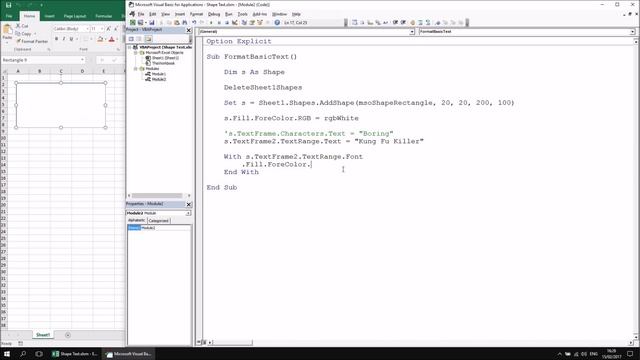Switch to Categorized tab in Properties panel
640x360 pixels.
[x=158, y=220]
